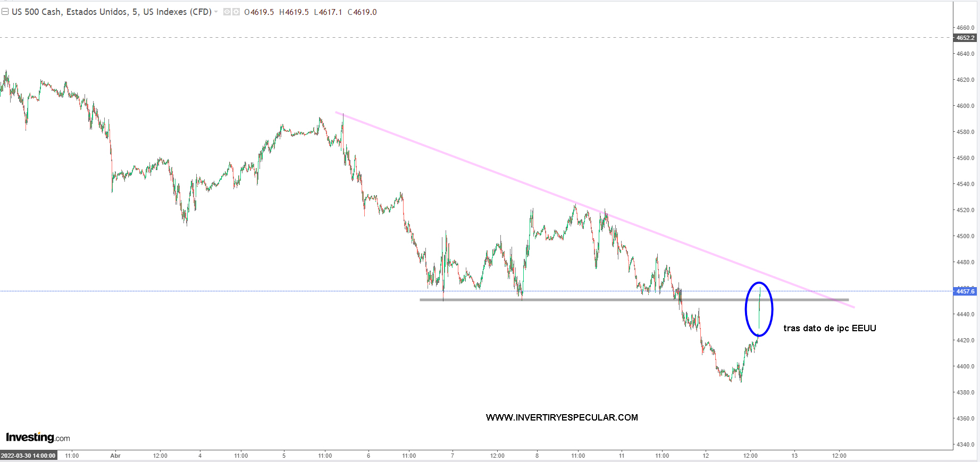Click the day 13 marker on time axis
The height and width of the screenshot is (462, 980).
(794, 456)
